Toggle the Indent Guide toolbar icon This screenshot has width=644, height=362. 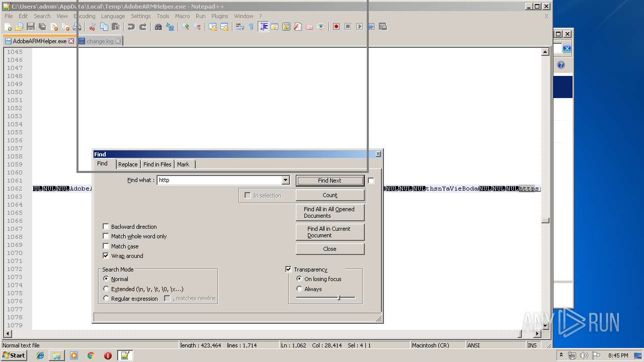coord(263,27)
